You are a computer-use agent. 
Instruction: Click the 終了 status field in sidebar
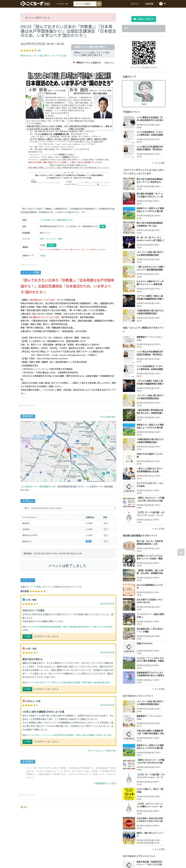144,28
